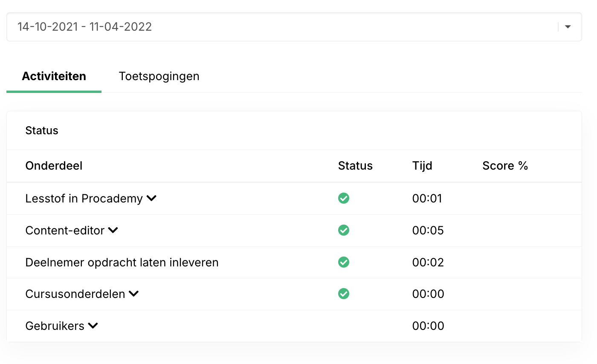Click the Content-editor row label
Image resolution: width=597 pixels, height=364 pixels.
[x=65, y=231]
